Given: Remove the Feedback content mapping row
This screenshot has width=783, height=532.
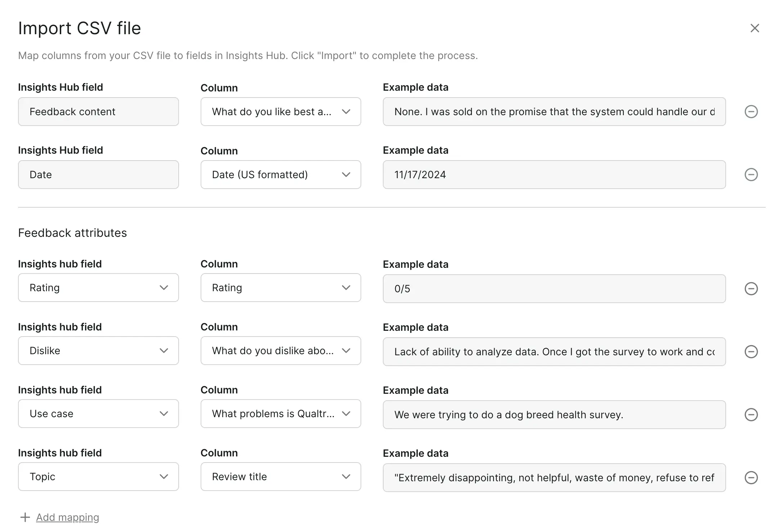Looking at the screenshot, I should click(751, 112).
